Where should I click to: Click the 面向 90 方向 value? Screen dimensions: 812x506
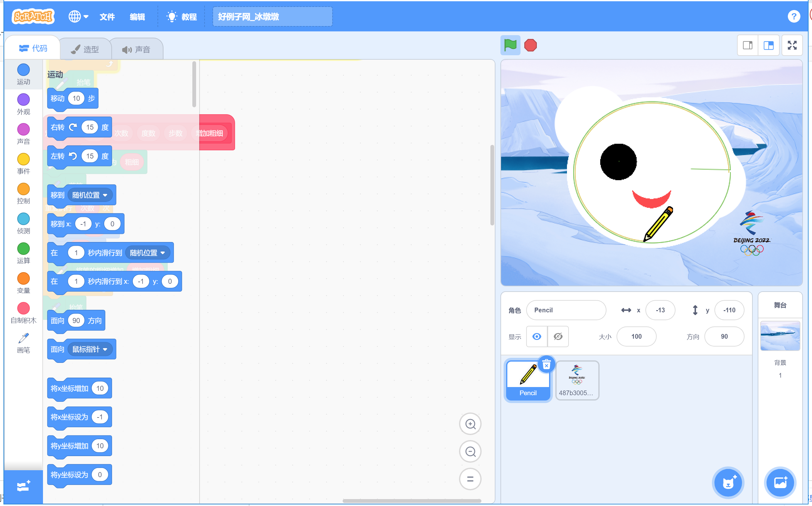76,320
